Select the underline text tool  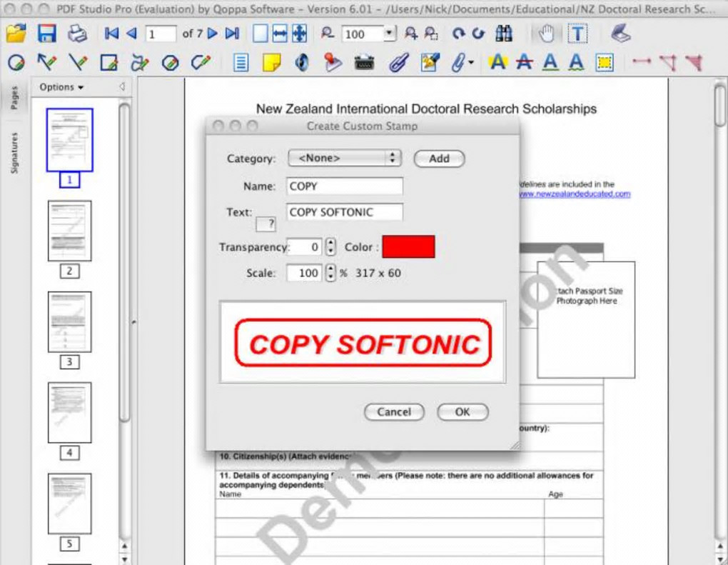[x=550, y=62]
